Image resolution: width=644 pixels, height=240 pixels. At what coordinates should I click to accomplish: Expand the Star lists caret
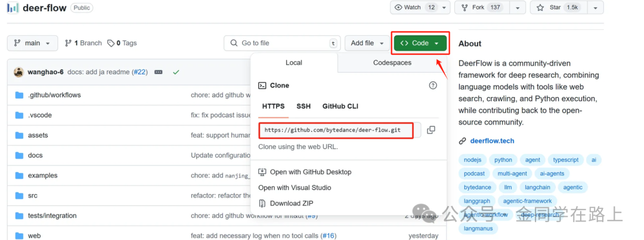pyautogui.click(x=595, y=7)
